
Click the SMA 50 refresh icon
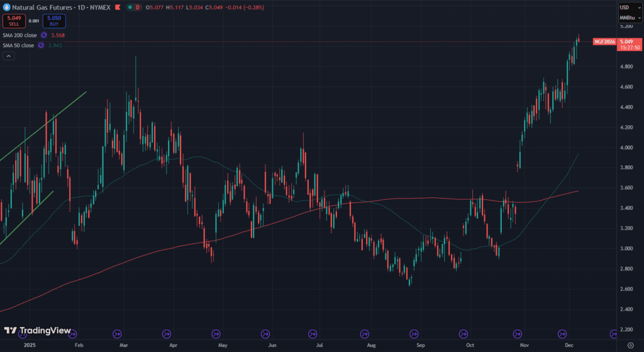click(41, 45)
